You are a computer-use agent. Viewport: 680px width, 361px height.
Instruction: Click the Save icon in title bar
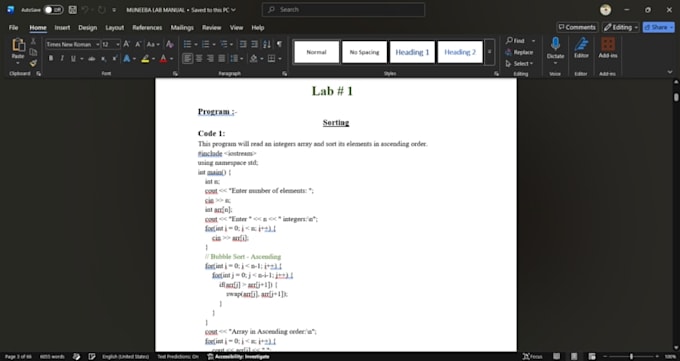pyautogui.click(x=72, y=10)
